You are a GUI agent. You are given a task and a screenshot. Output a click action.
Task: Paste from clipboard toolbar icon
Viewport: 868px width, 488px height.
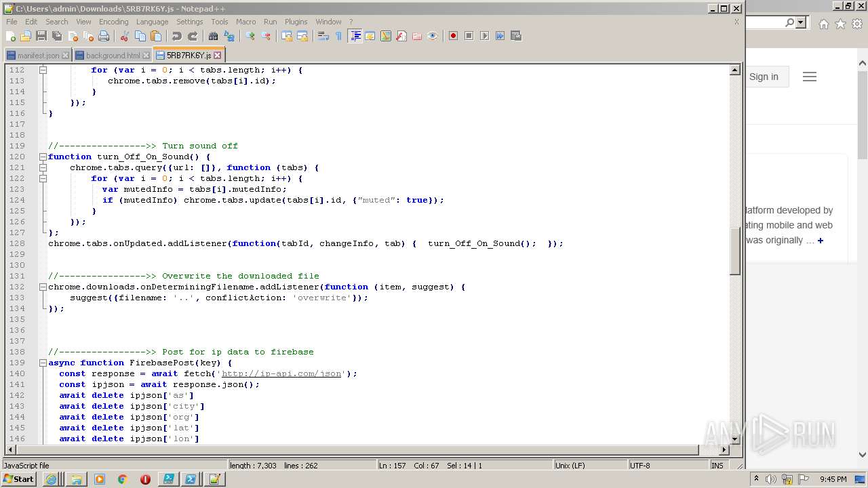point(156,36)
